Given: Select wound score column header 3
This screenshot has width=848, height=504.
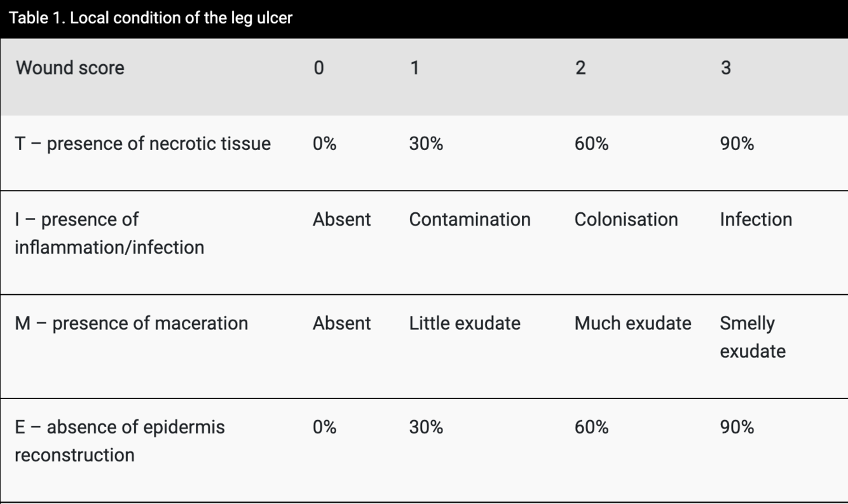Looking at the screenshot, I should click(726, 67).
